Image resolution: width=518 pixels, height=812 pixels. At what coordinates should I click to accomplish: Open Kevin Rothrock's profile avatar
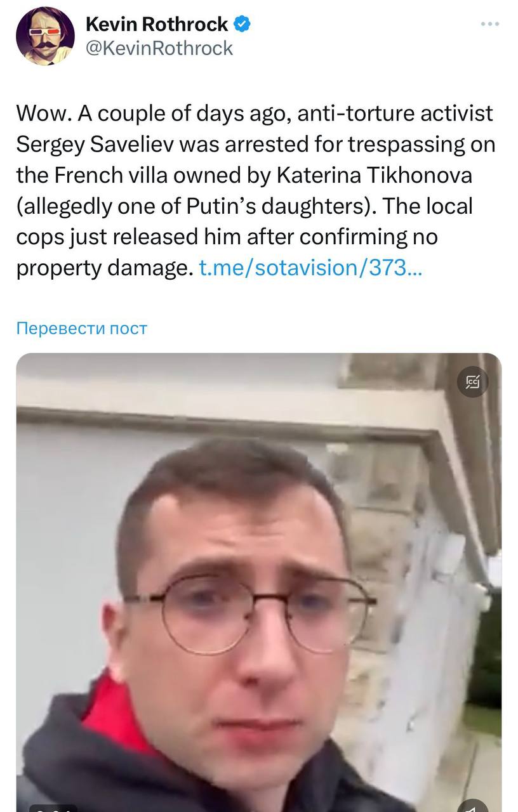click(x=45, y=36)
